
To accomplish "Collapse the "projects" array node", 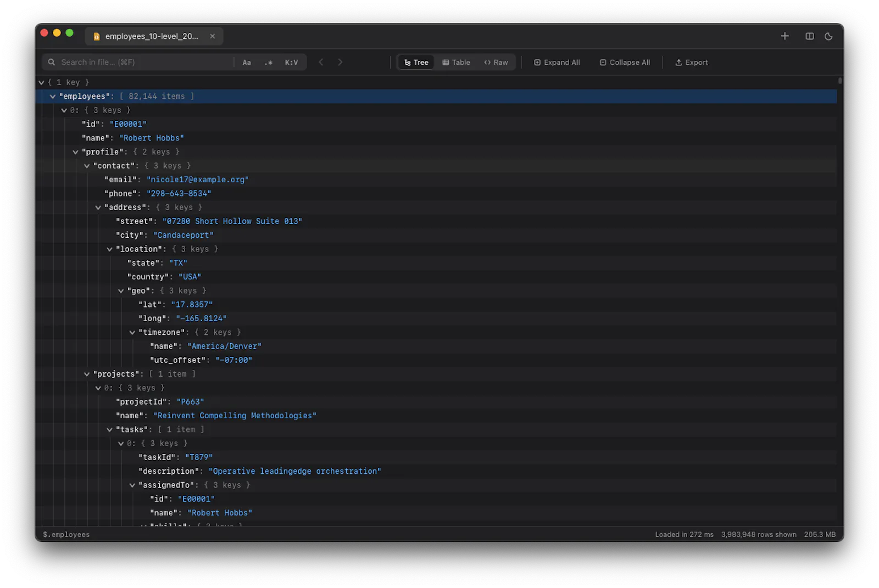I will point(87,374).
